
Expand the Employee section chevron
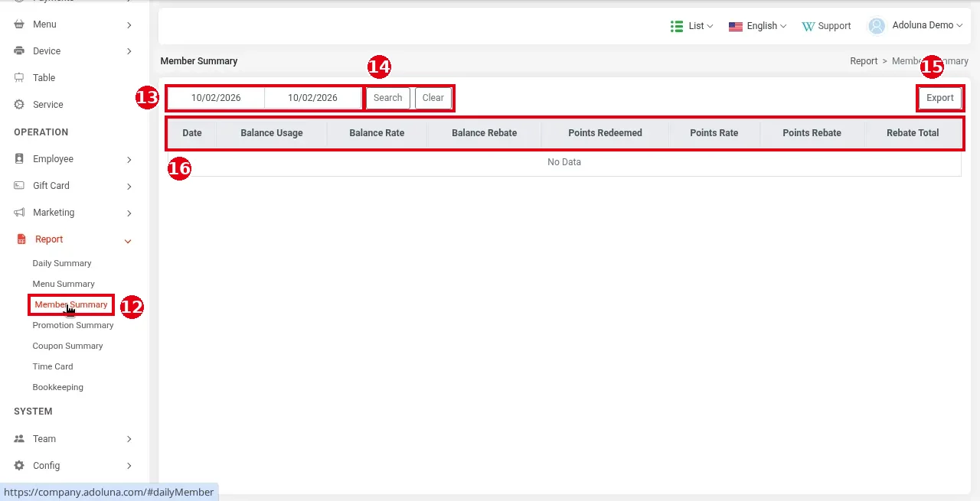(x=129, y=160)
